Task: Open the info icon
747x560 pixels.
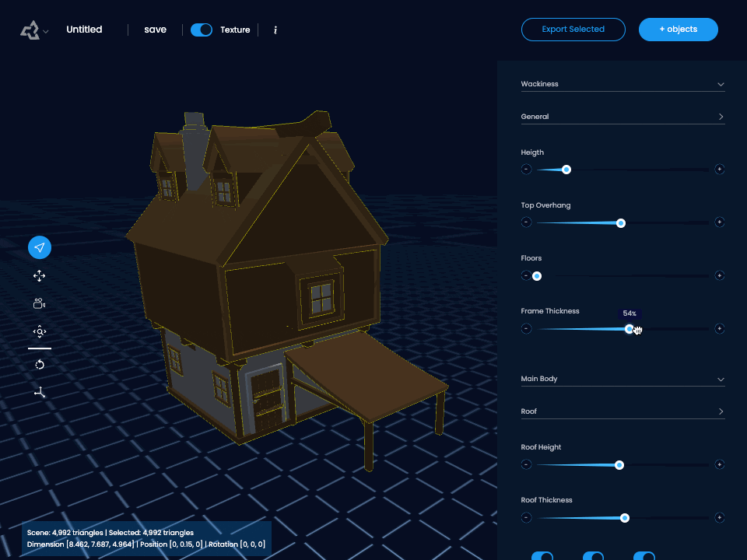Action: coord(275,30)
